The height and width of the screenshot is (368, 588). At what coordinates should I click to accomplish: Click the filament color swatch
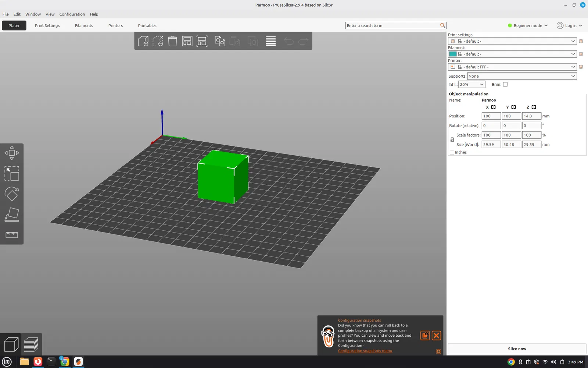(453, 54)
